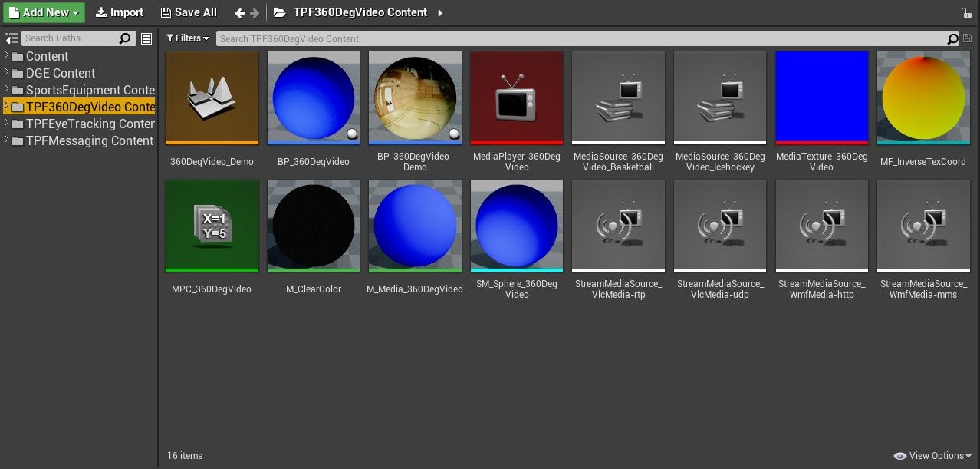Click the save search icon beside search bar
This screenshot has width=980, height=469.
(967, 38)
